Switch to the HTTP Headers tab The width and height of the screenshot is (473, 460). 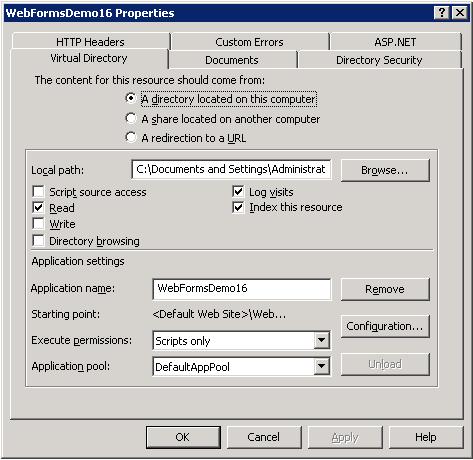(x=90, y=42)
